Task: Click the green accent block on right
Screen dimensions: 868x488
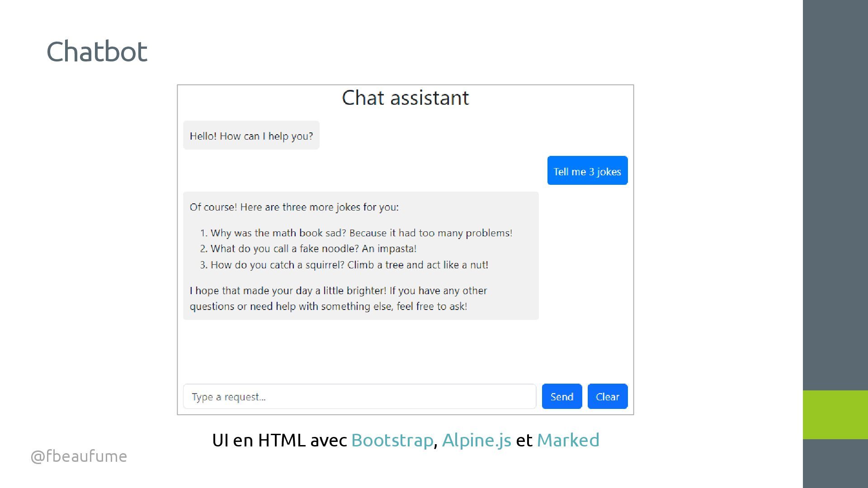Action: coord(835,414)
